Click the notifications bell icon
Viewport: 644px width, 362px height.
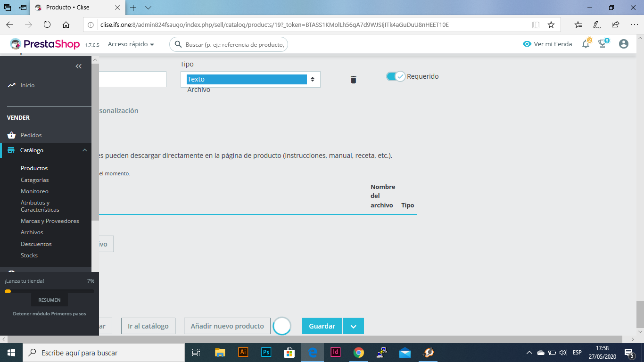coord(586,44)
